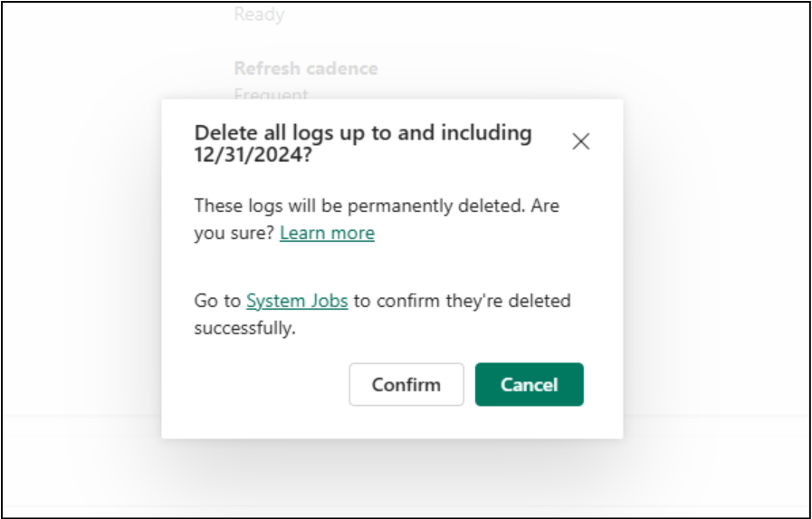Click the dialog title about deleting logs
The image size is (812, 519).
tap(362, 133)
